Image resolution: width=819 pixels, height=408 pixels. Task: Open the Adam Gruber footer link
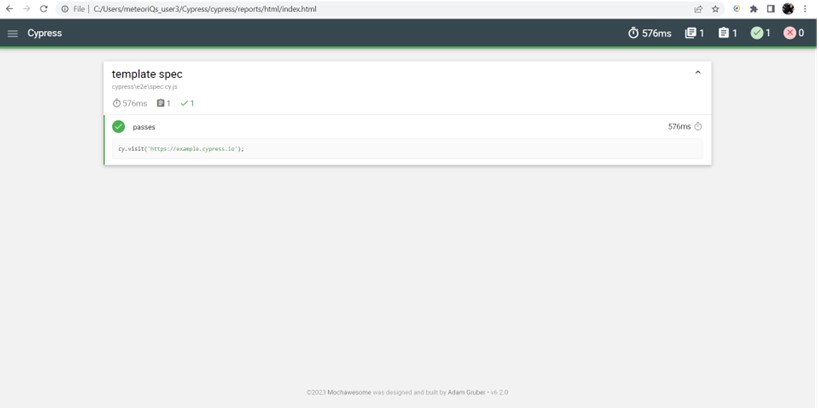click(x=466, y=392)
